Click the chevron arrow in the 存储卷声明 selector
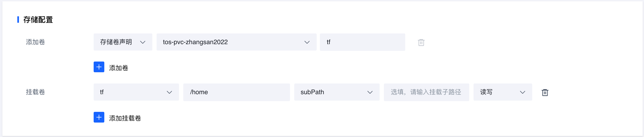Viewport: 644px width, 137px height. (143, 42)
